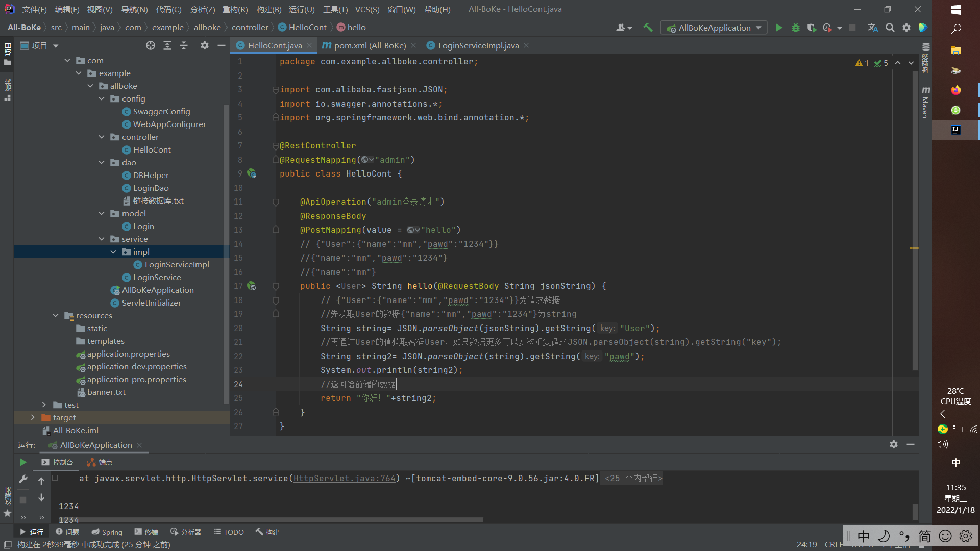Click the Build project hammer icon
980x551 pixels.
(648, 28)
